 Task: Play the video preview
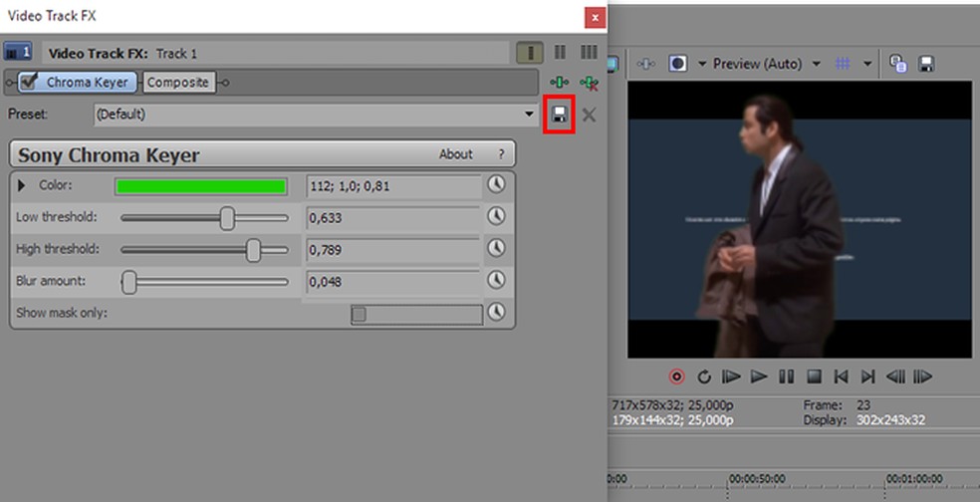point(759,376)
